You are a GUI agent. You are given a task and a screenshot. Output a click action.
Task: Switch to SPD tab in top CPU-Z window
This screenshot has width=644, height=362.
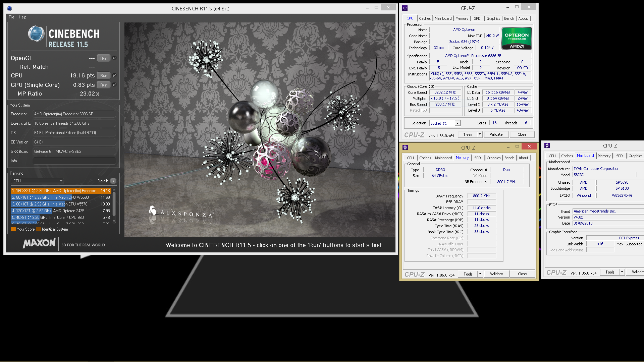pos(477,18)
